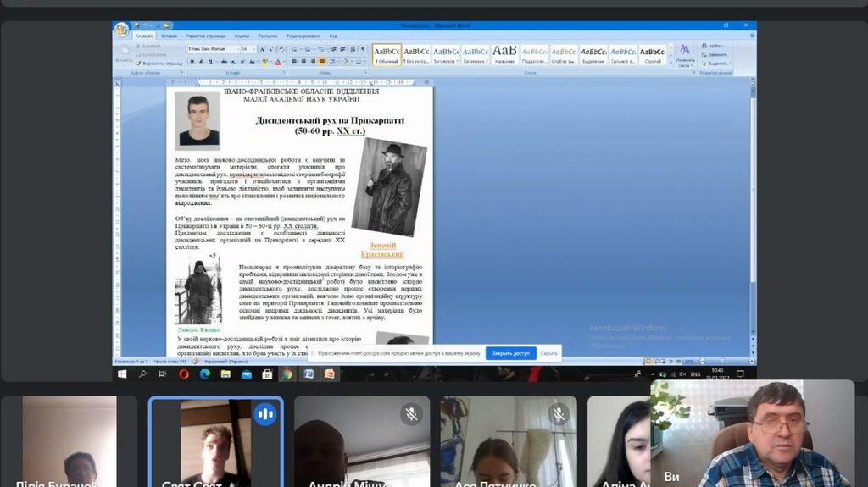Click the Format Painter icon

139,64
